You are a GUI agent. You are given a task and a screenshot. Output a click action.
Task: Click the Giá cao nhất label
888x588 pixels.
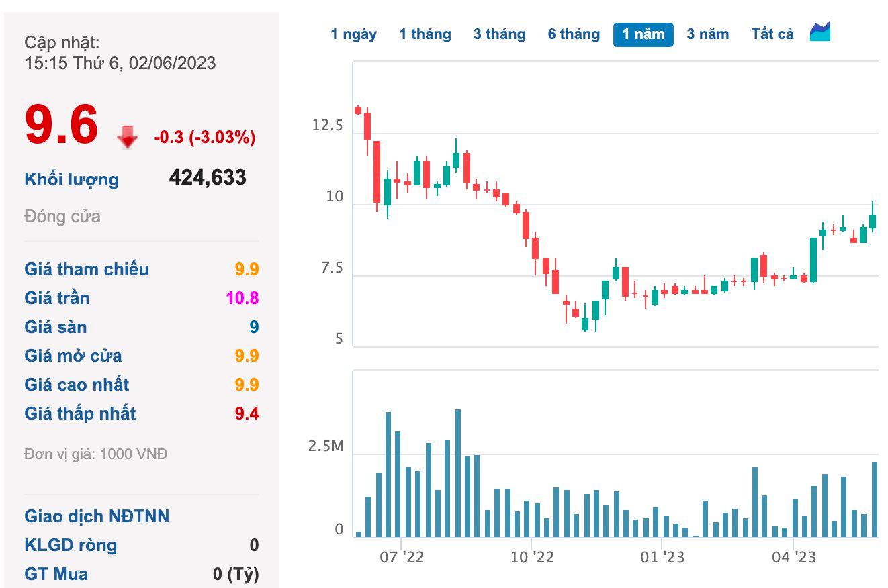[x=77, y=385]
